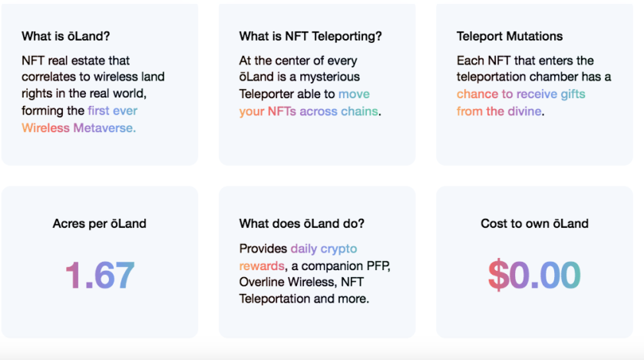Click the 'Cost to own ōLand' title
Viewport: 644px width, 360px height.
tap(534, 223)
